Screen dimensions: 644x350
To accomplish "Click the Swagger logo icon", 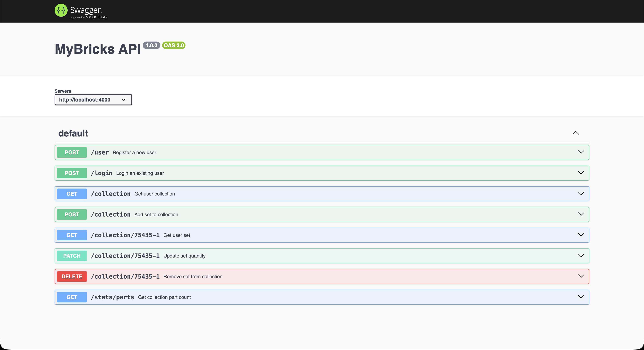I will click(61, 10).
